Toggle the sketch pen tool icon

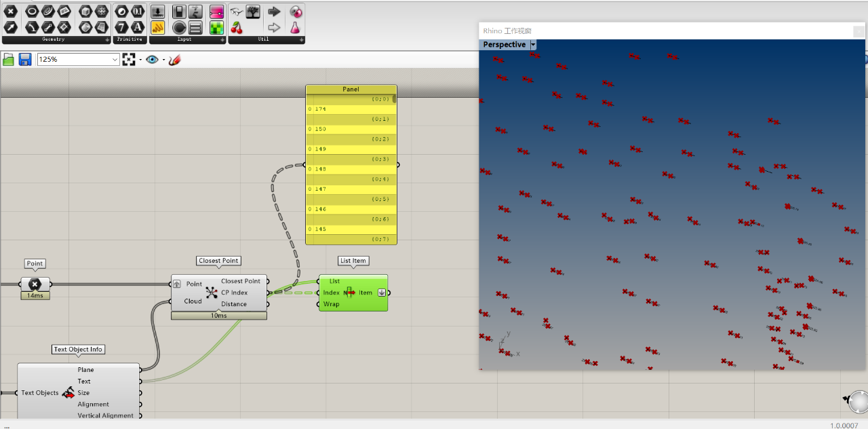[x=174, y=60]
